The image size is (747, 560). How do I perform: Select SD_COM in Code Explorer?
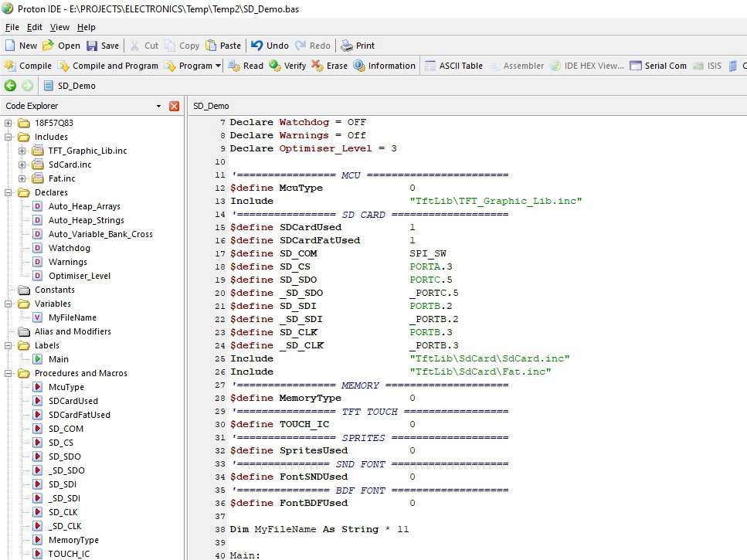(66, 429)
